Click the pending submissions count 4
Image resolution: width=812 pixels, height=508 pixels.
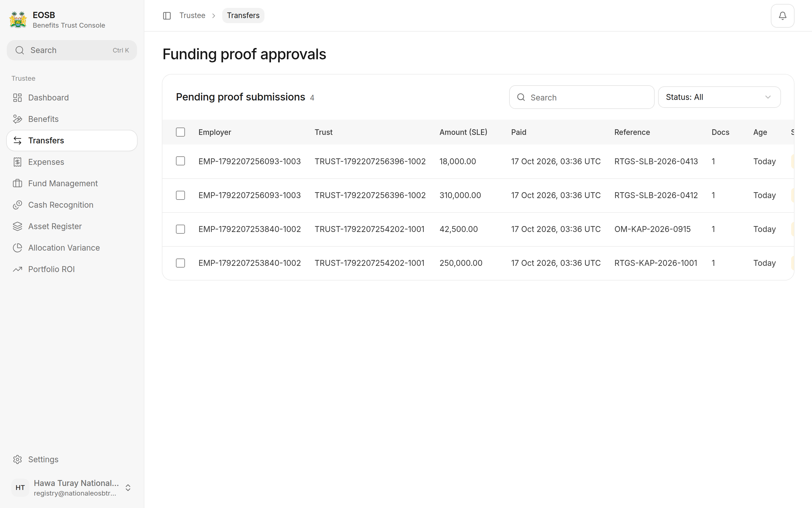312,98
